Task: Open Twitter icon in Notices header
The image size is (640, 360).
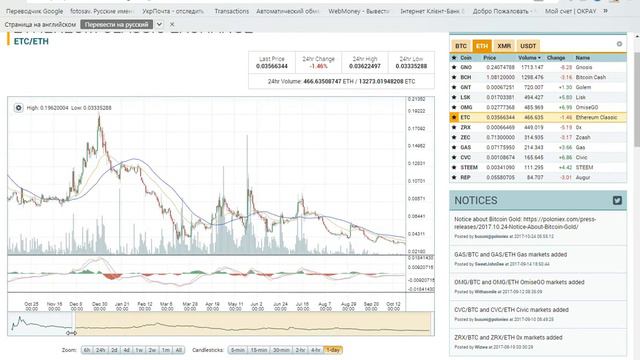Action: pos(617,200)
